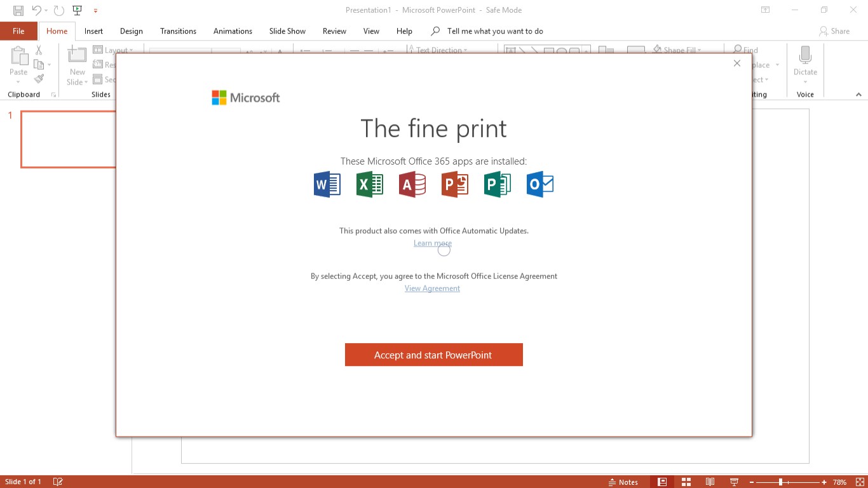Select slide 1 thumbnail
This screenshot has width=868, height=488.
(x=69, y=139)
